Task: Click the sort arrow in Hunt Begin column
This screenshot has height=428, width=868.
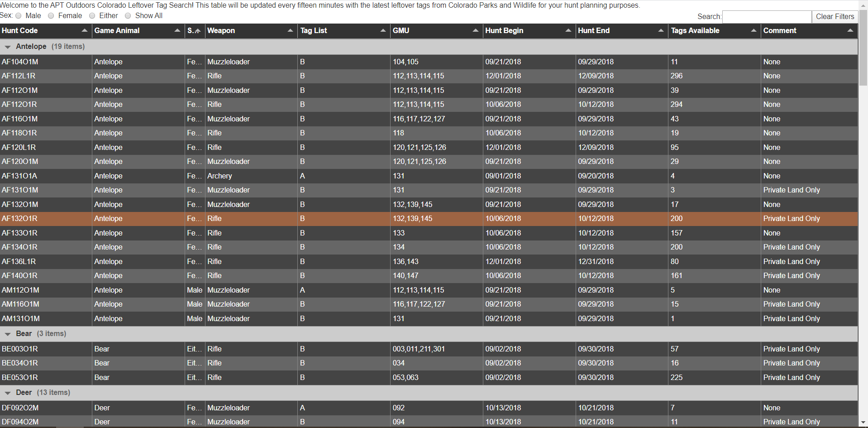Action: point(568,31)
